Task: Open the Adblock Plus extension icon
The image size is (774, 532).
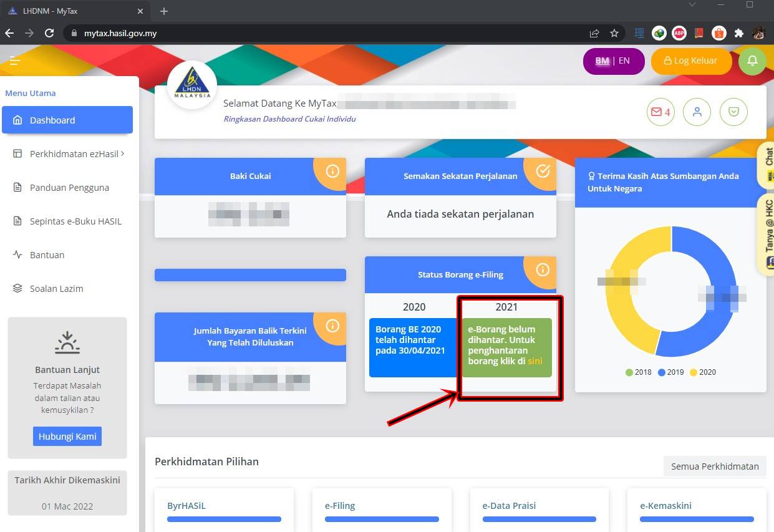Action: pyautogui.click(x=679, y=33)
